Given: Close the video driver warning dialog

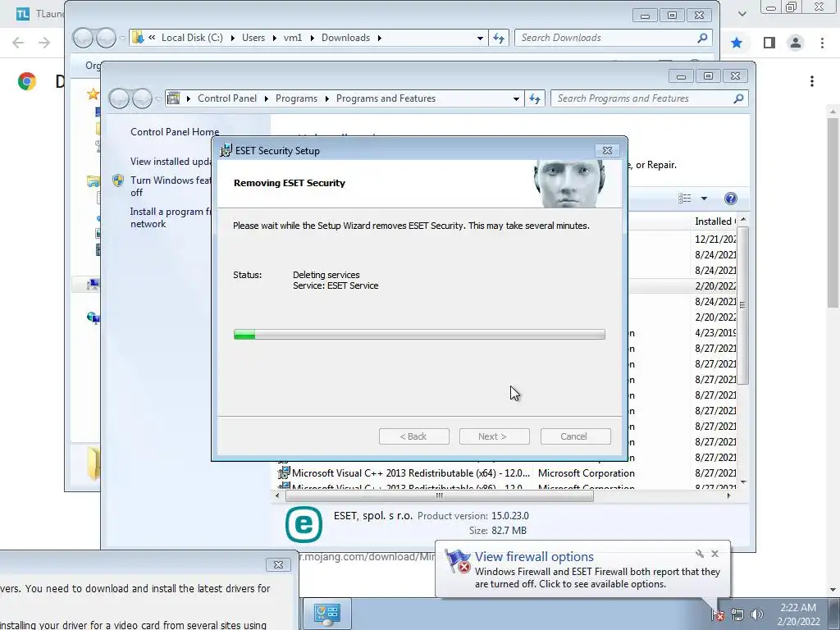Looking at the screenshot, I should 278,564.
